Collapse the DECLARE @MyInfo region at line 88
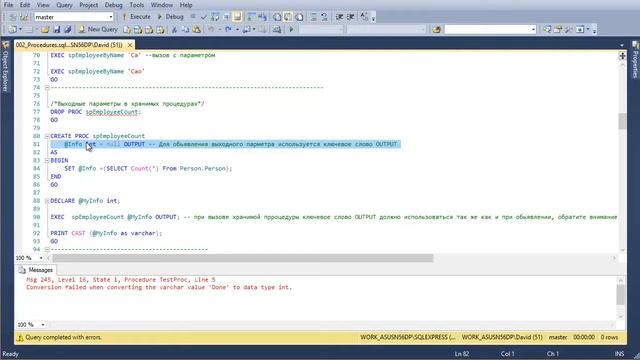This screenshot has height=360, width=640. pos(47,201)
